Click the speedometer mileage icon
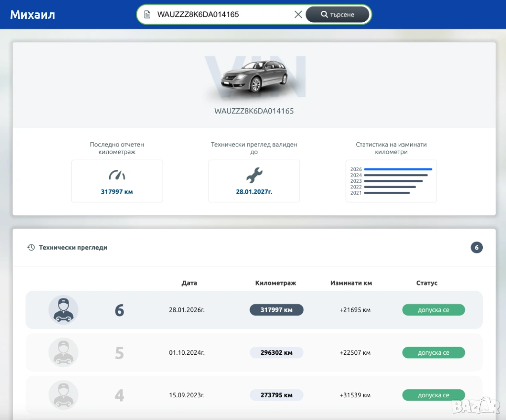 (117, 175)
